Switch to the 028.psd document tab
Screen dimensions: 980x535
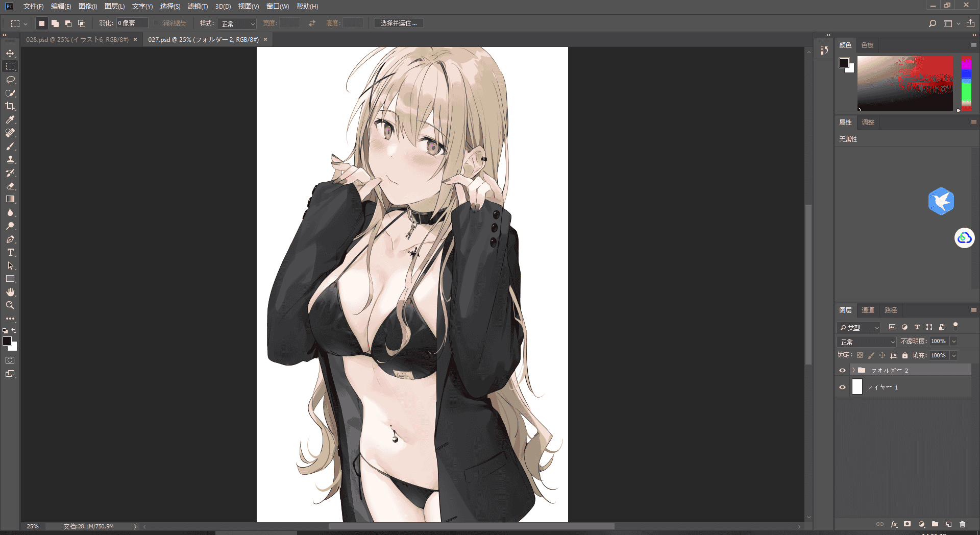(x=77, y=39)
